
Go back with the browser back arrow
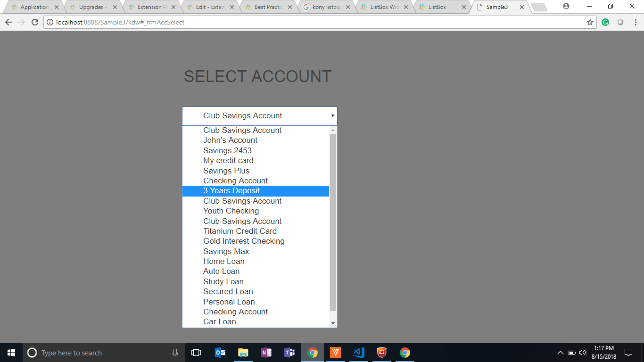8,22
